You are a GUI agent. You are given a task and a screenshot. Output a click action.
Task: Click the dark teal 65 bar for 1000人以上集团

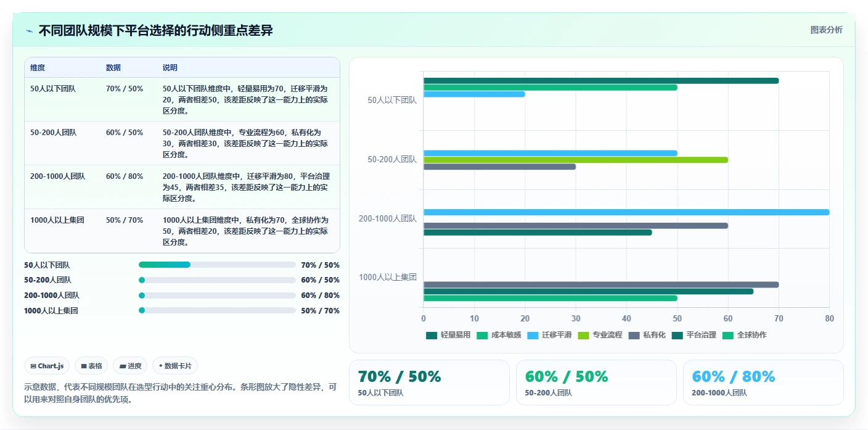point(588,291)
